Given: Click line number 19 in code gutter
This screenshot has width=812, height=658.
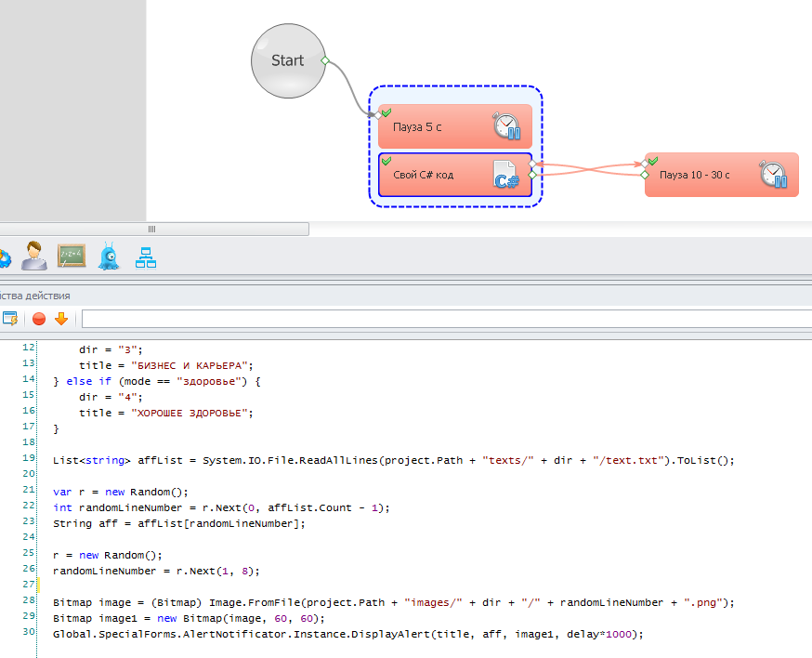Looking at the screenshot, I should 29,458.
